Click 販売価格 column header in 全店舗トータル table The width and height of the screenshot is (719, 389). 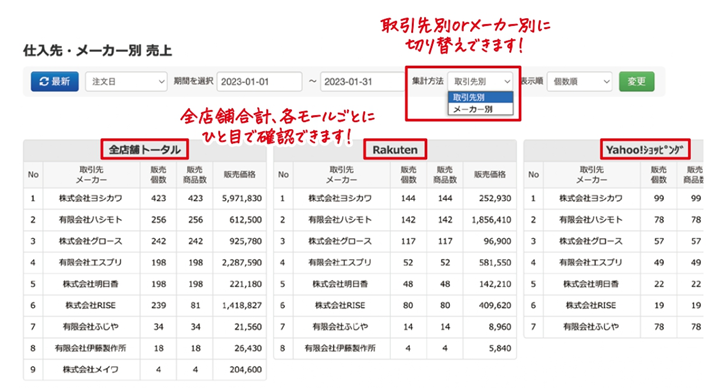(x=239, y=174)
